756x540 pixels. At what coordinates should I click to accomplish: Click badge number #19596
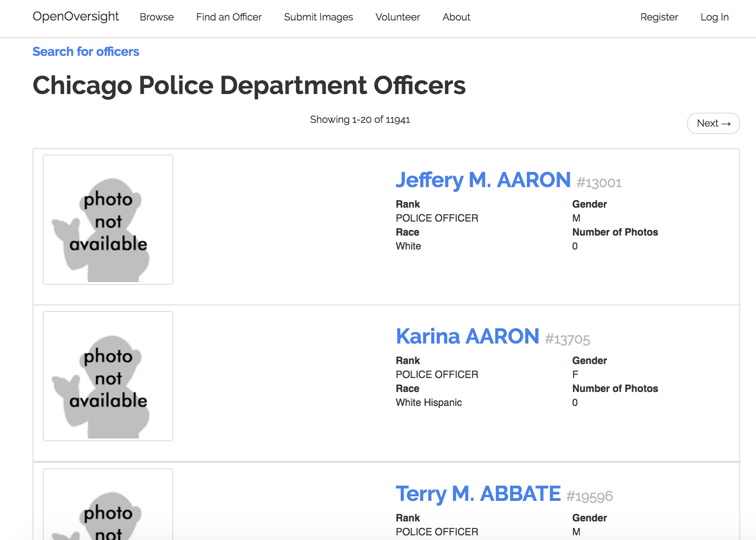click(590, 497)
